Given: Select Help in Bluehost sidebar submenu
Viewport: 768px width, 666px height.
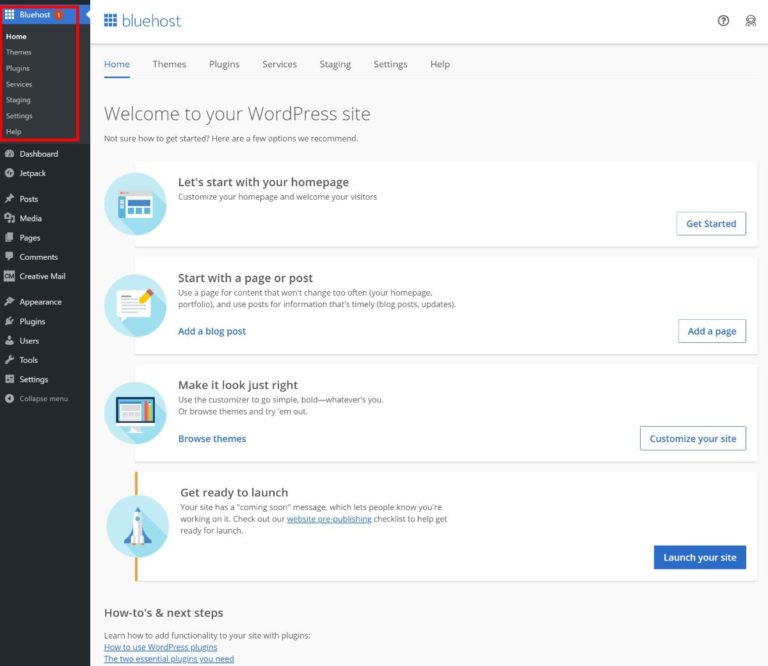Looking at the screenshot, I should 14,132.
